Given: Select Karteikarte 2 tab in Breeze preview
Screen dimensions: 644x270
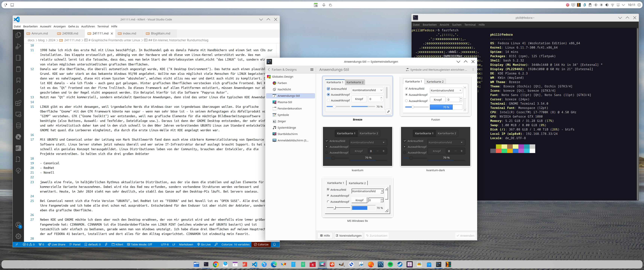Looking at the screenshot, I should [x=355, y=82].
